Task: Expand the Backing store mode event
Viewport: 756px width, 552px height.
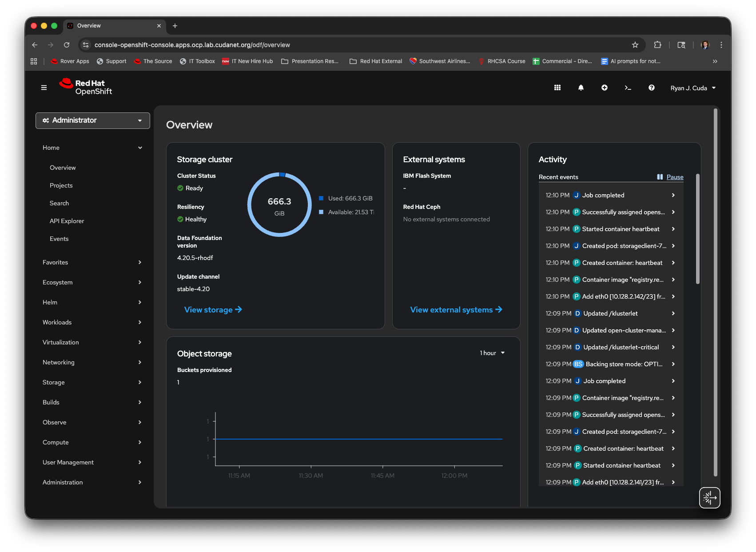Action: 673,364
